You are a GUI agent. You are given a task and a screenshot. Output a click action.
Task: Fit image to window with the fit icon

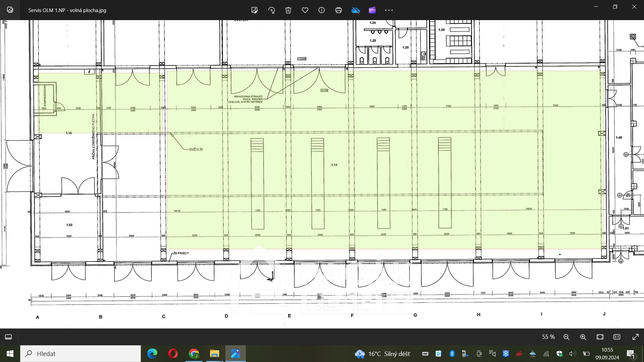tap(600, 337)
